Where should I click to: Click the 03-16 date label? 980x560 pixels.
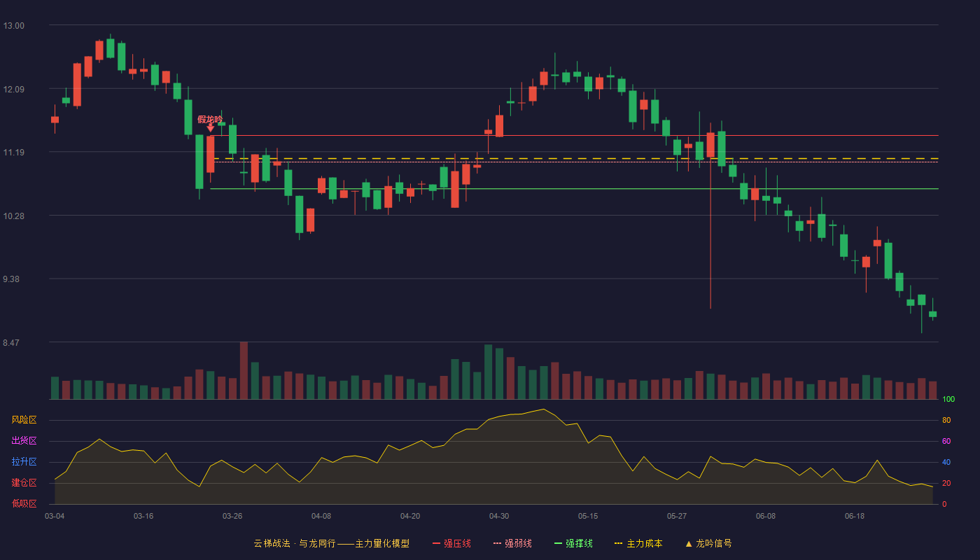[143, 516]
